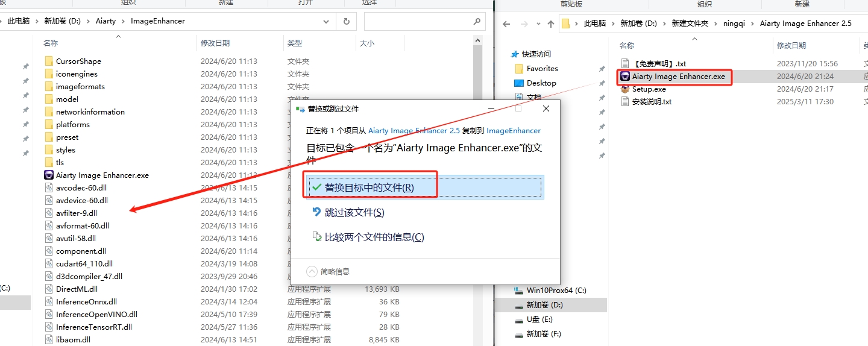The height and width of the screenshot is (346, 868).
Task: Click ImageEnhancer destination link in dialog
Action: [x=514, y=130]
